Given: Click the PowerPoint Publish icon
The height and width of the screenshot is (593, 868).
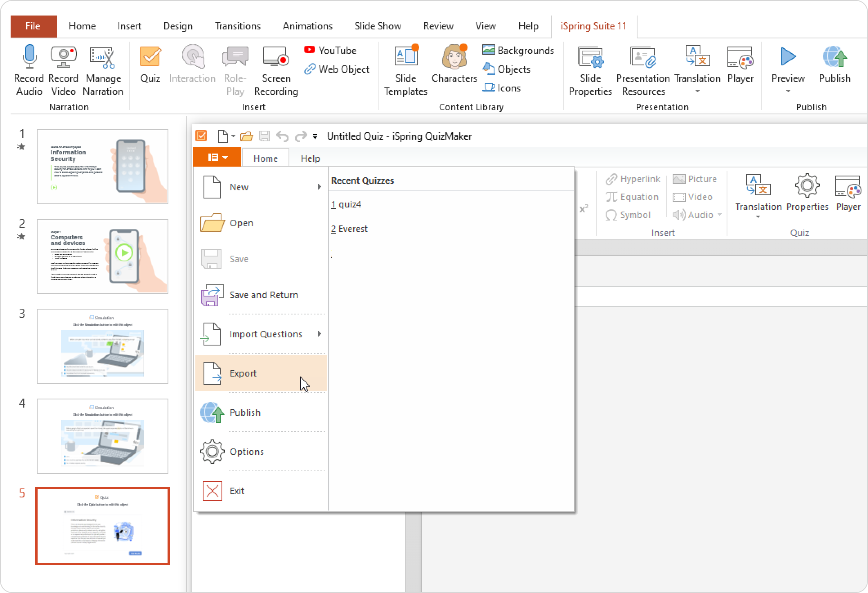Looking at the screenshot, I should coord(834,57).
